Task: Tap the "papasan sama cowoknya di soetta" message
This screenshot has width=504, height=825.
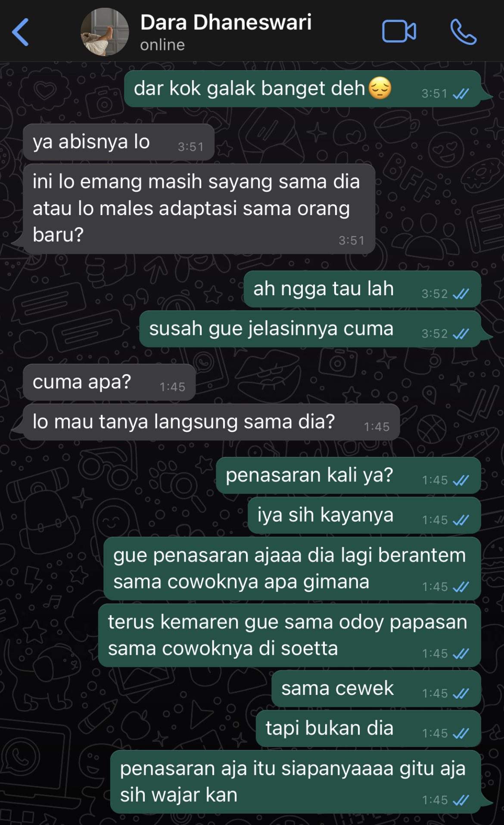Action: (x=289, y=635)
